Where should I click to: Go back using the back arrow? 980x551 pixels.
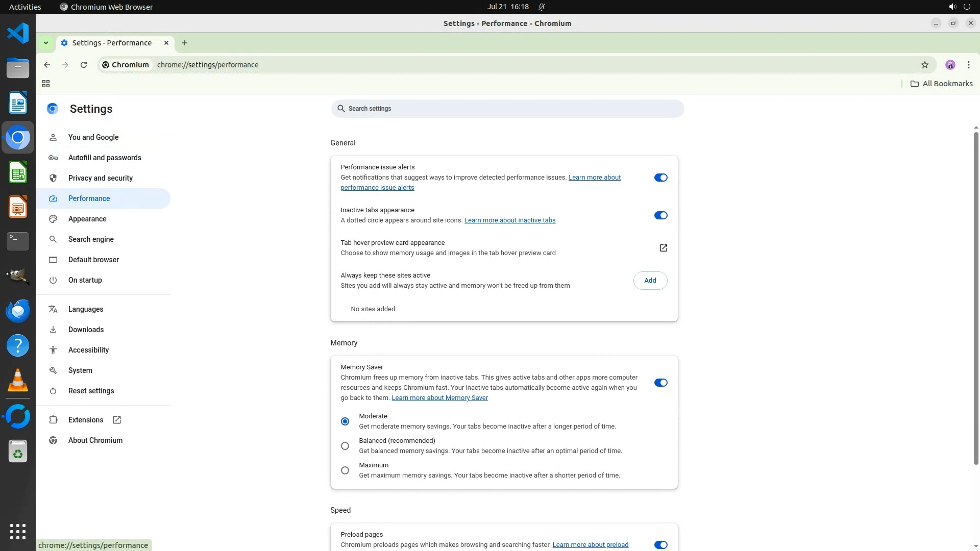coord(47,65)
